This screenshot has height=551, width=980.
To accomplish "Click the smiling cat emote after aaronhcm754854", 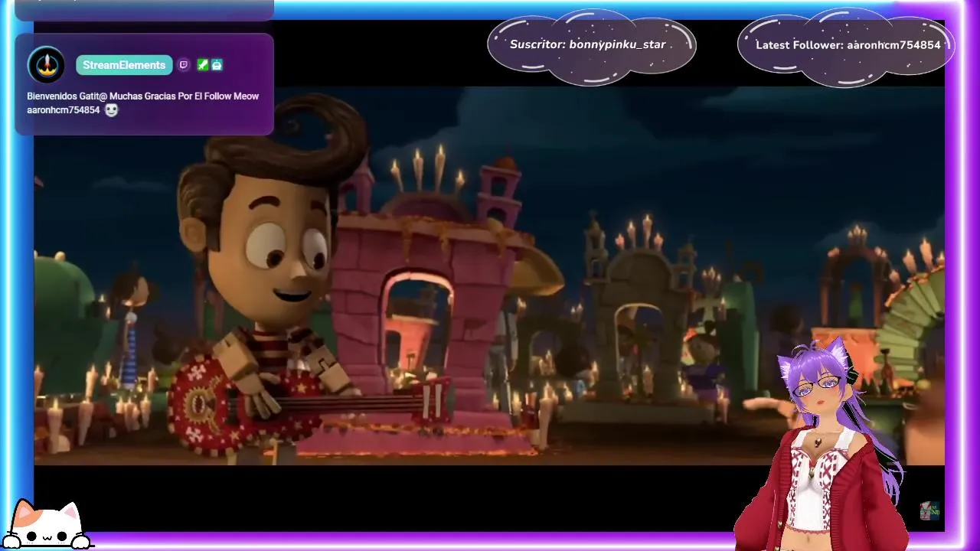I will 111,110.
